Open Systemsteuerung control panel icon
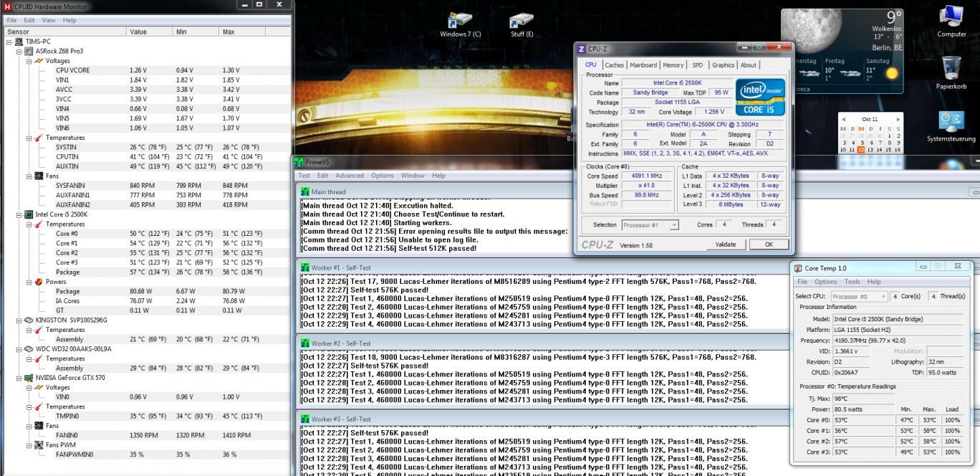980x476 pixels. pyautogui.click(x=951, y=124)
